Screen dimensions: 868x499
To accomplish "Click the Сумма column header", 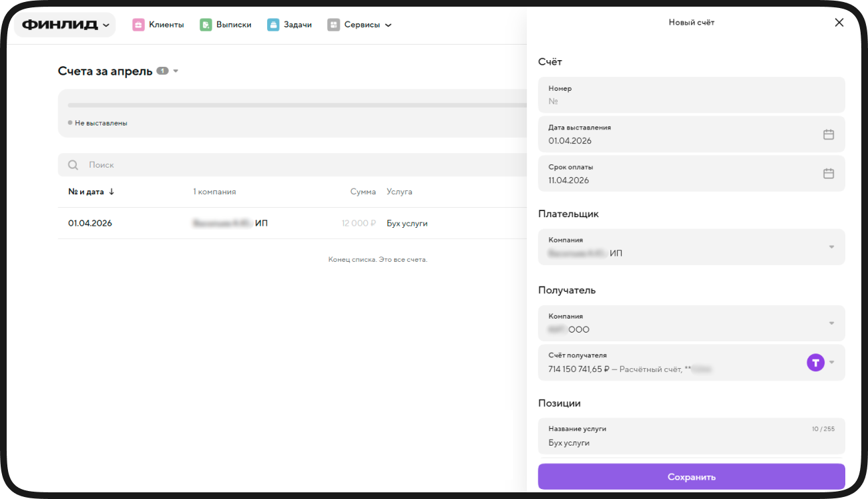I will 363,192.
